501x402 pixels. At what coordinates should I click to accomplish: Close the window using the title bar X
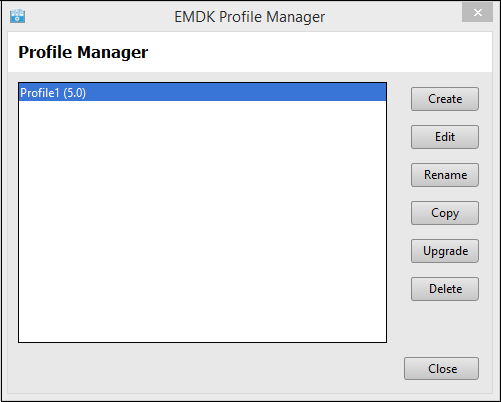click(x=477, y=13)
